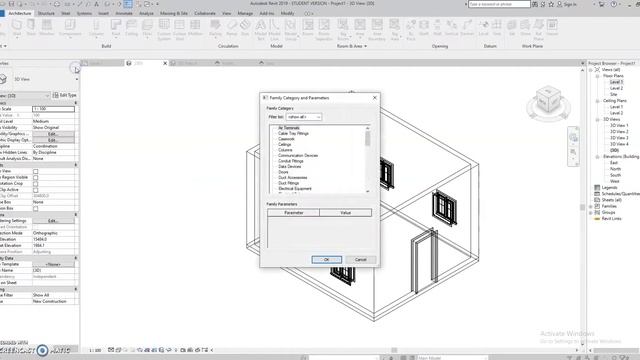This screenshot has height=360, width=640.
Task: Select the Window tool in ribbon
Action: 47,27
